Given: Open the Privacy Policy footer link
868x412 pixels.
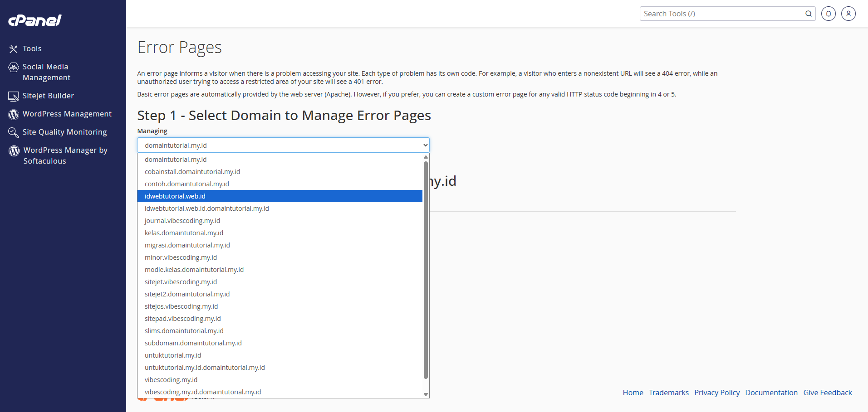Looking at the screenshot, I should pos(717,393).
